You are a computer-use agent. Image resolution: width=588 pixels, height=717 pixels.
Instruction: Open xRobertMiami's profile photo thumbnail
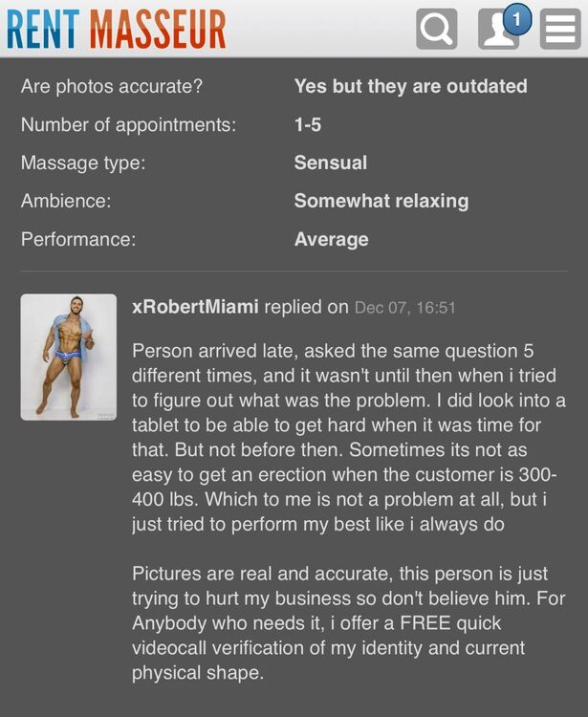69,357
